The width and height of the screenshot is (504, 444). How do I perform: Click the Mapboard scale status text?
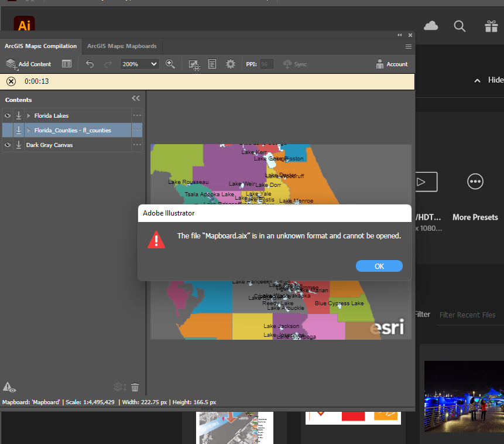click(x=90, y=402)
